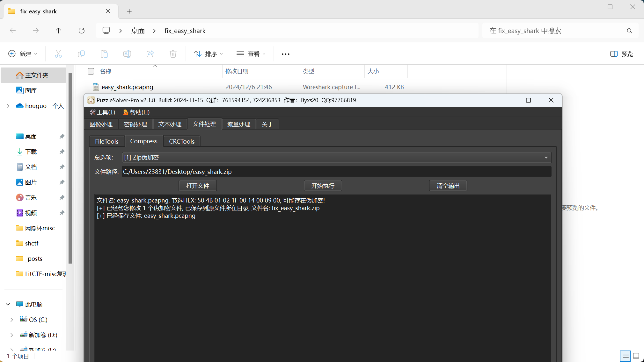Image resolution: width=644 pixels, height=362 pixels.
Task: Click the Delete trash icon in Explorer
Action: (x=173, y=54)
